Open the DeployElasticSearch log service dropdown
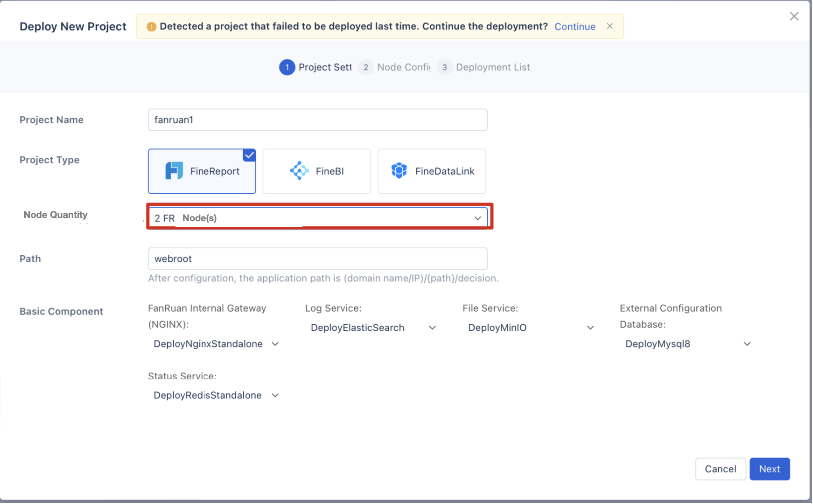Image resolution: width=813 pixels, height=504 pixels. coord(432,328)
